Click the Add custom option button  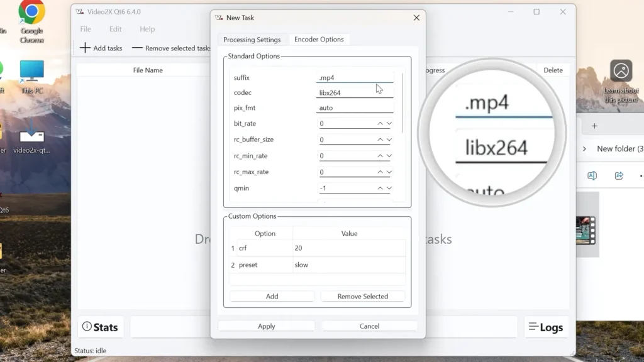pyautogui.click(x=272, y=297)
